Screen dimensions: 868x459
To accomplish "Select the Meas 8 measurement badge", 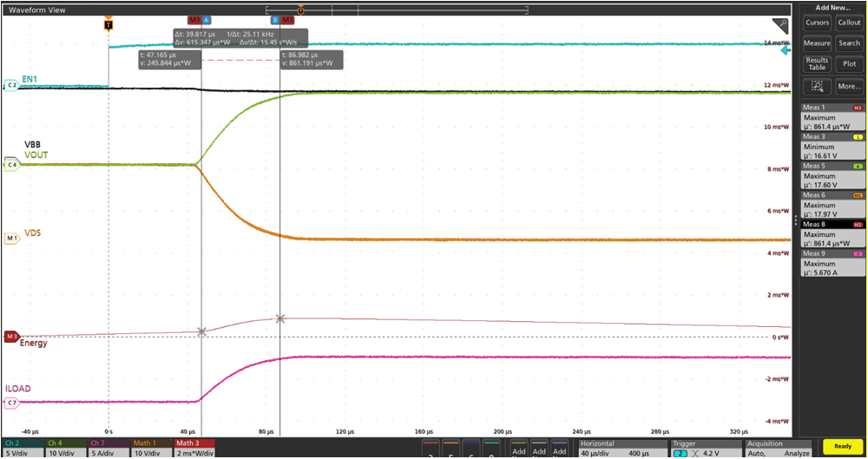I will click(x=832, y=233).
